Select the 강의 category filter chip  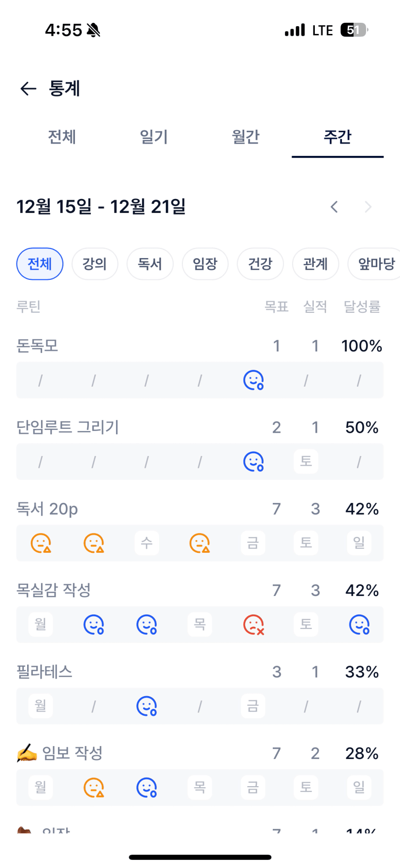coord(95,264)
